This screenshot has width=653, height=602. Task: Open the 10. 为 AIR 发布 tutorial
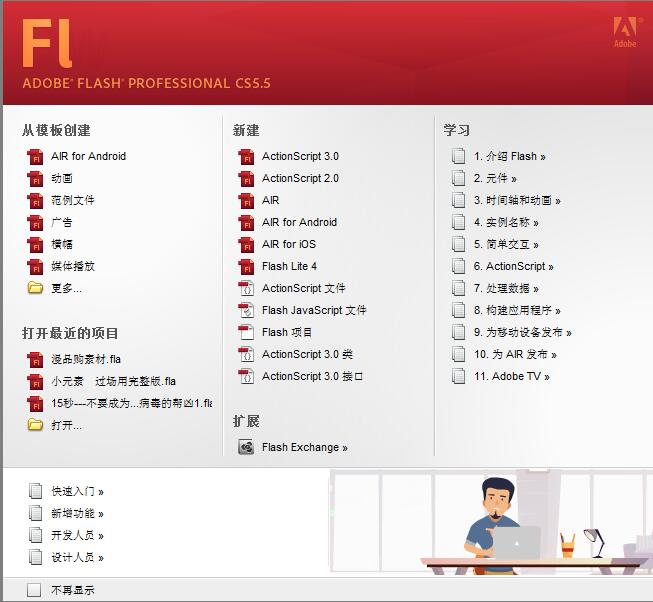pyautogui.click(x=515, y=355)
